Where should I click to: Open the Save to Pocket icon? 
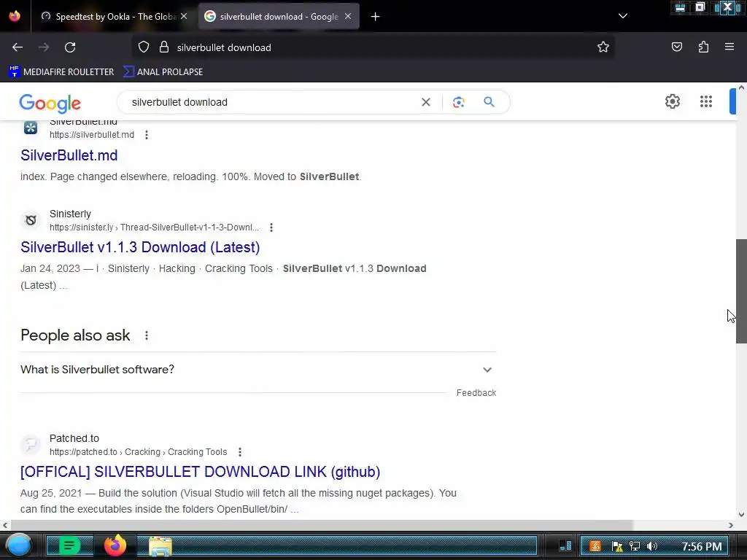point(676,47)
